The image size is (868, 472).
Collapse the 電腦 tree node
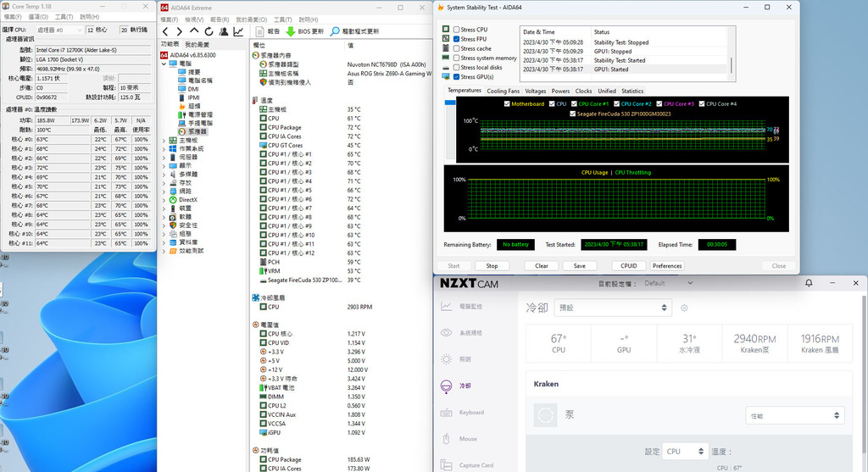(164, 64)
